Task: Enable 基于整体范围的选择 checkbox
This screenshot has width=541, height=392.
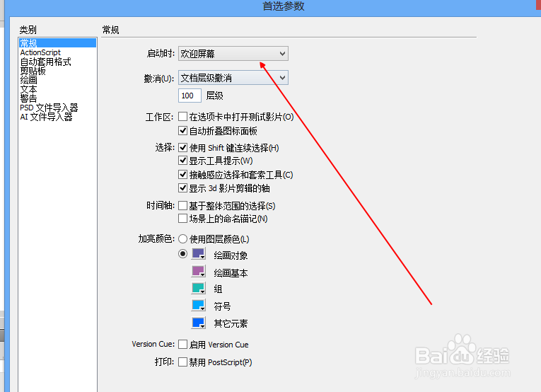Action: click(183, 206)
